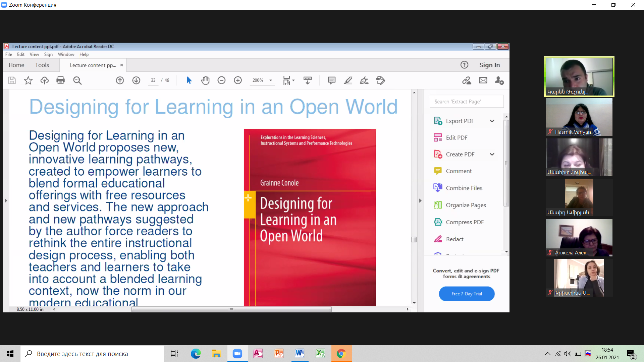
Task: Add a sticky note comment
Action: 332,80
